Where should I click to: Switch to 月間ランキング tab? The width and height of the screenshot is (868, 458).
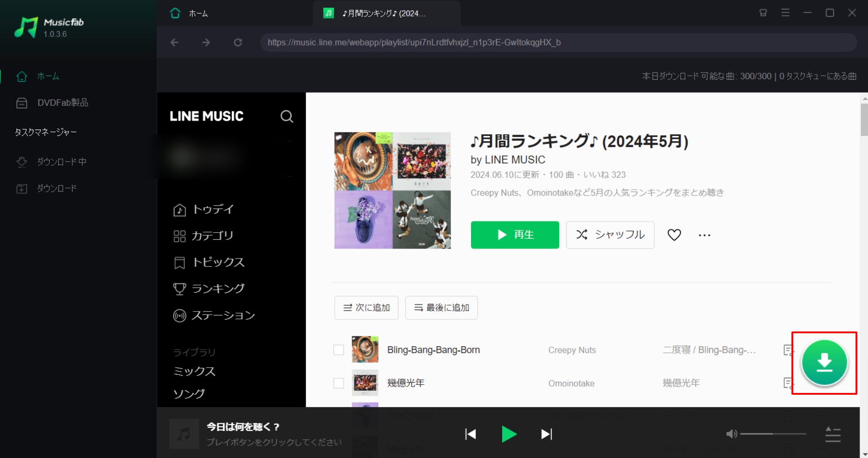pyautogui.click(x=386, y=13)
